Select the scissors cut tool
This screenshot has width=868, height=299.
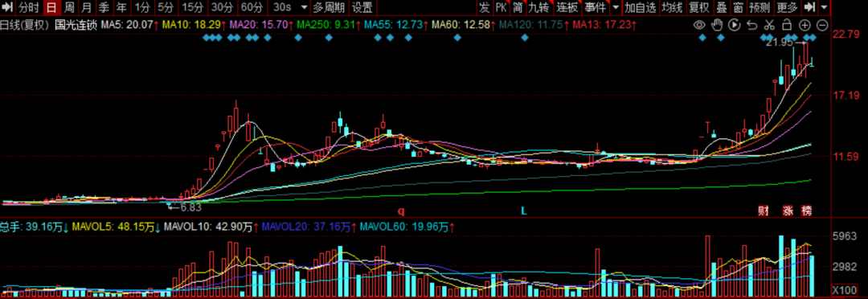tap(769, 25)
